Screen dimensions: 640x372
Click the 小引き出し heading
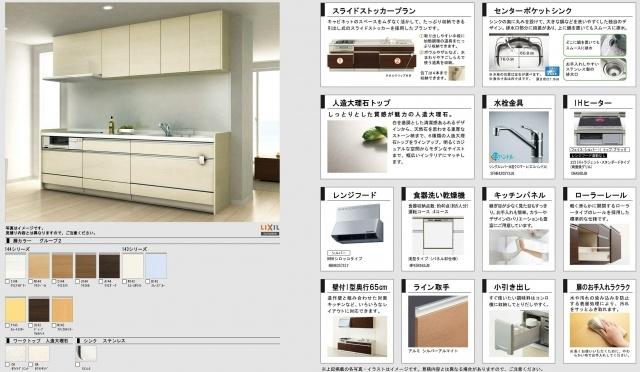click(512, 287)
